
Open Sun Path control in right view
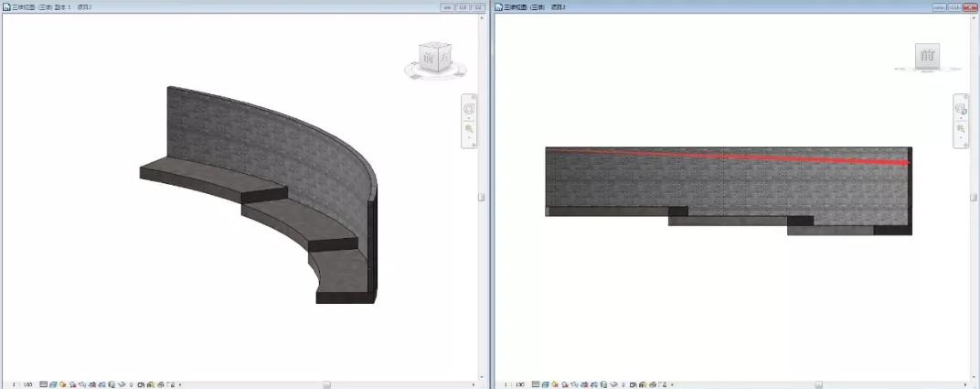pyautogui.click(x=555, y=384)
